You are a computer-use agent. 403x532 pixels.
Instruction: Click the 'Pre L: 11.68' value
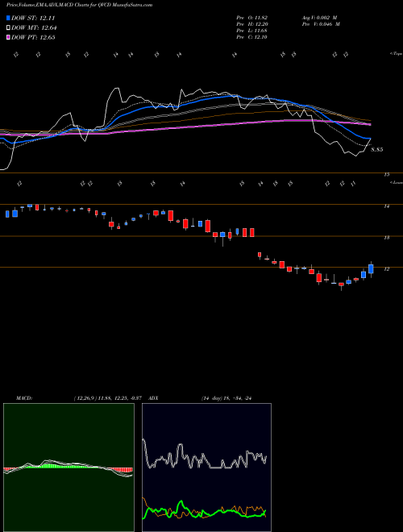(x=252, y=31)
